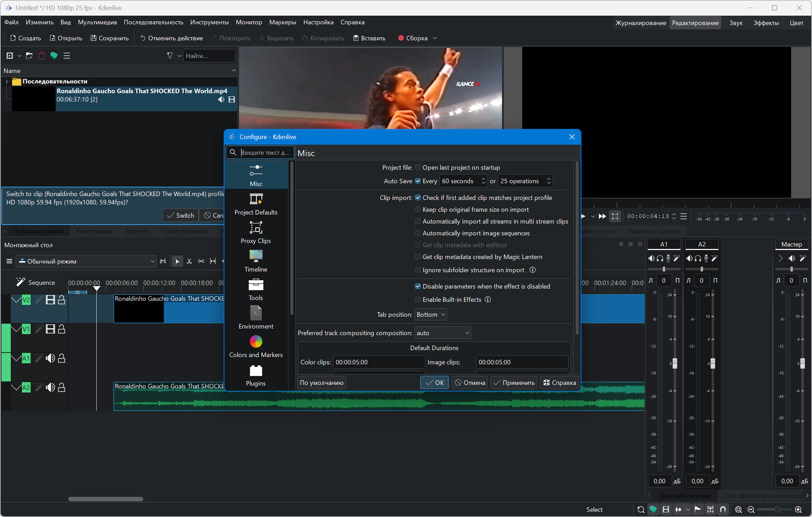Adjust the 60 seconds auto save stepper
This screenshot has height=517, width=812.
tap(483, 181)
